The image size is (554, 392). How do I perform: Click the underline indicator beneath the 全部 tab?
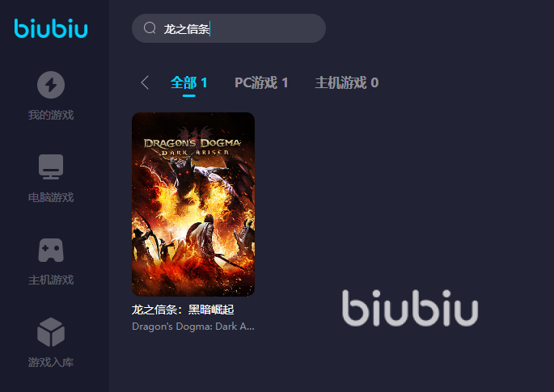point(189,95)
